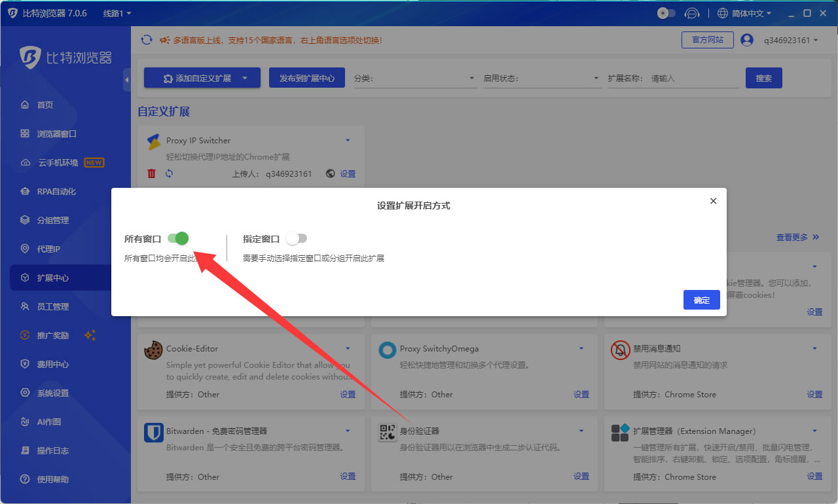The height and width of the screenshot is (504, 838).
Task: Click the 官方网站 button
Action: (x=707, y=40)
